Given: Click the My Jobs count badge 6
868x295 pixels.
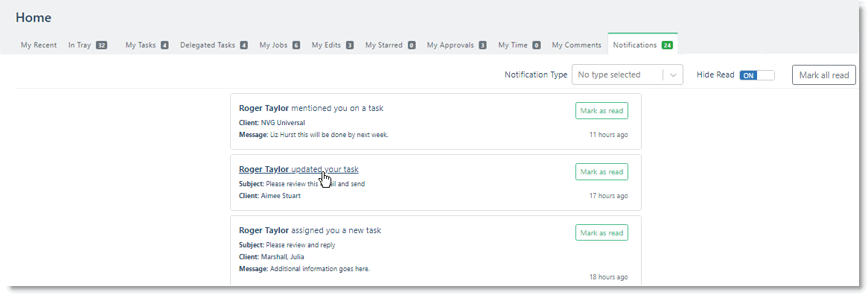Looking at the screenshot, I should (x=296, y=45).
